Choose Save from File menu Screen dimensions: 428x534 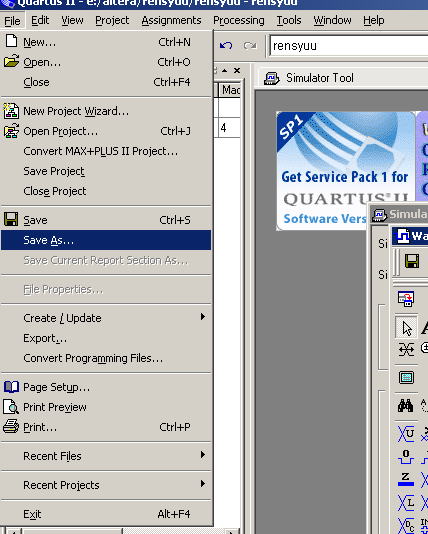106,220
